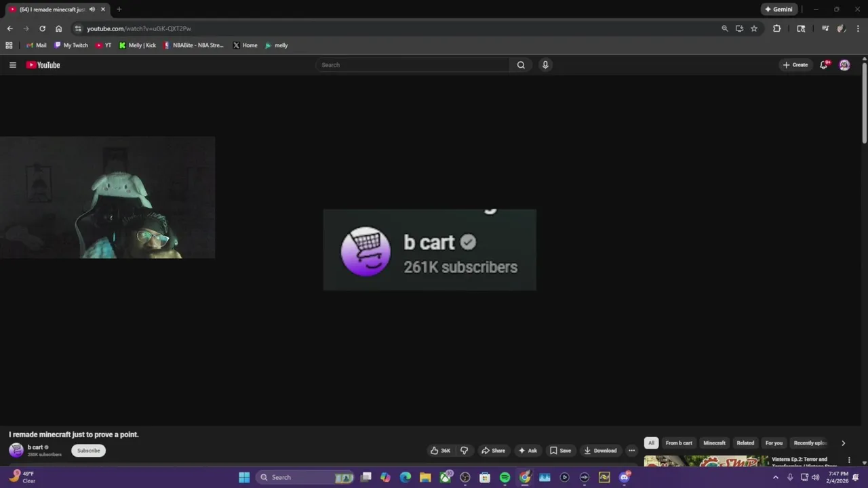Open the YouTube account avatar menu
868x488 pixels.
pos(844,65)
